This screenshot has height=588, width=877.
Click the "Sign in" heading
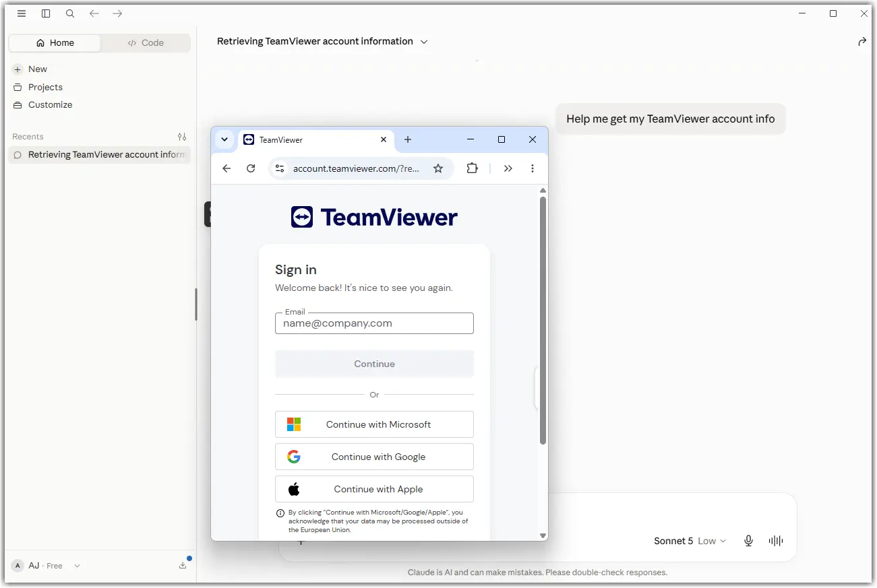pyautogui.click(x=296, y=269)
